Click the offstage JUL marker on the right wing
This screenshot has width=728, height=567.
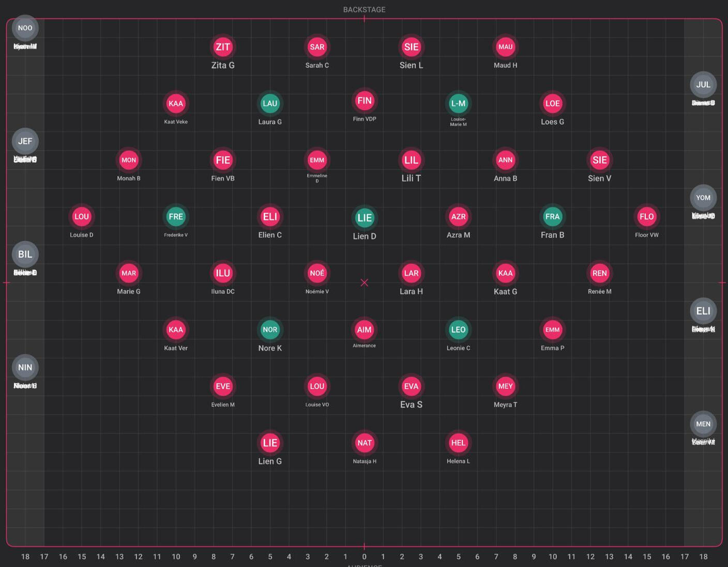(x=703, y=85)
